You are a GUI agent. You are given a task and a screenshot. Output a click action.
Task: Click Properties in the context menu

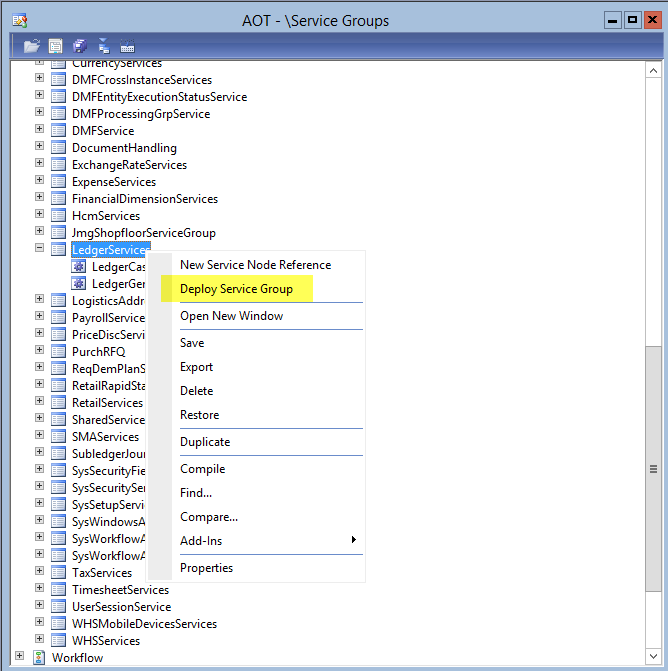point(206,568)
